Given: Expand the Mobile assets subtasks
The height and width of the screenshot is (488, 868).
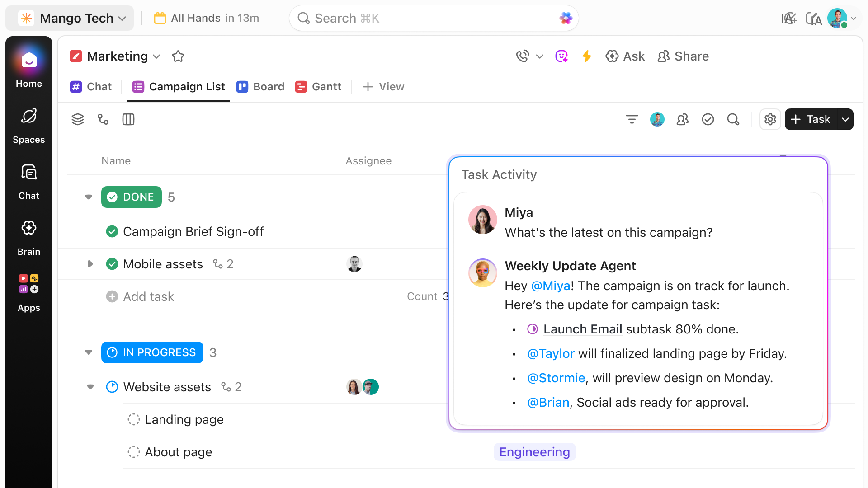Looking at the screenshot, I should point(90,264).
